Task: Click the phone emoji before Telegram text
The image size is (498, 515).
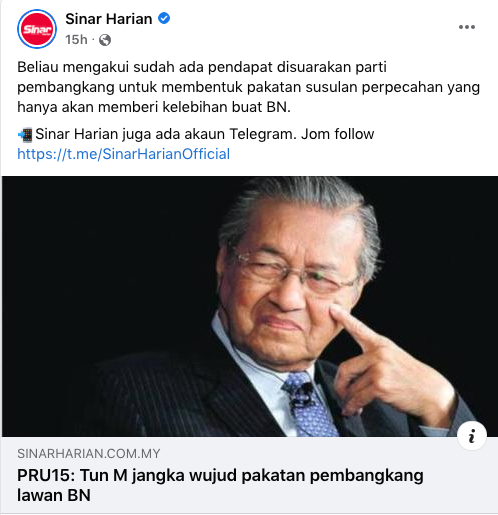Action: tap(25, 135)
